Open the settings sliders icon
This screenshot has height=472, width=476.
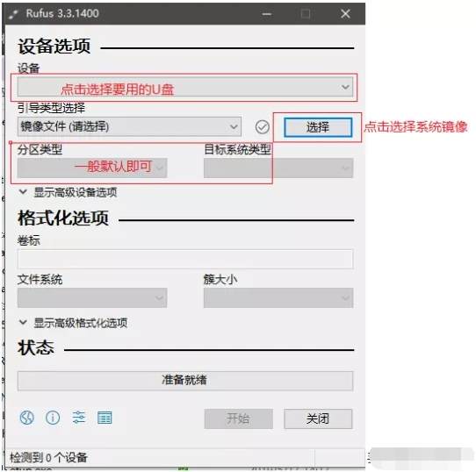tap(79, 418)
